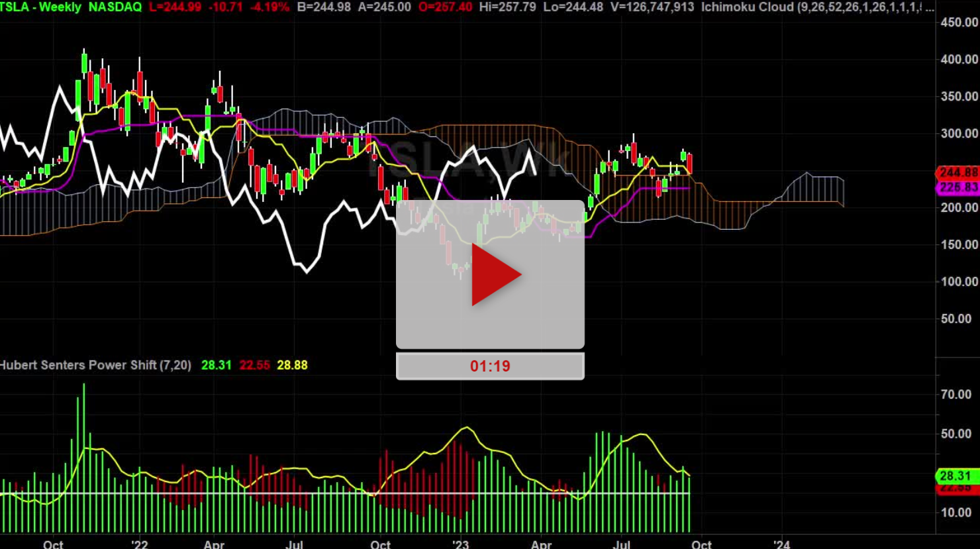Click the 200.00 price axis label
The width and height of the screenshot is (980, 549).
[959, 207]
